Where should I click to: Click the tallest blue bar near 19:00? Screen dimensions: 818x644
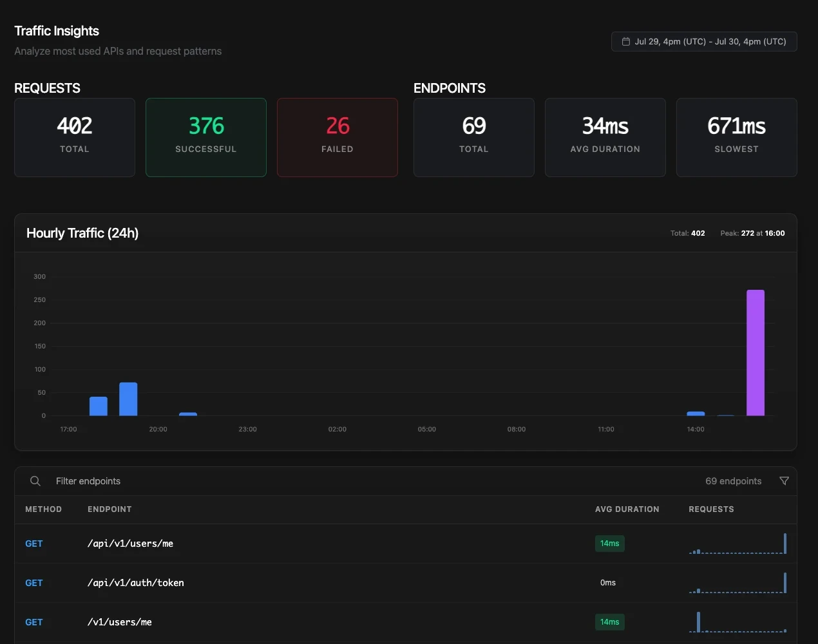click(128, 399)
